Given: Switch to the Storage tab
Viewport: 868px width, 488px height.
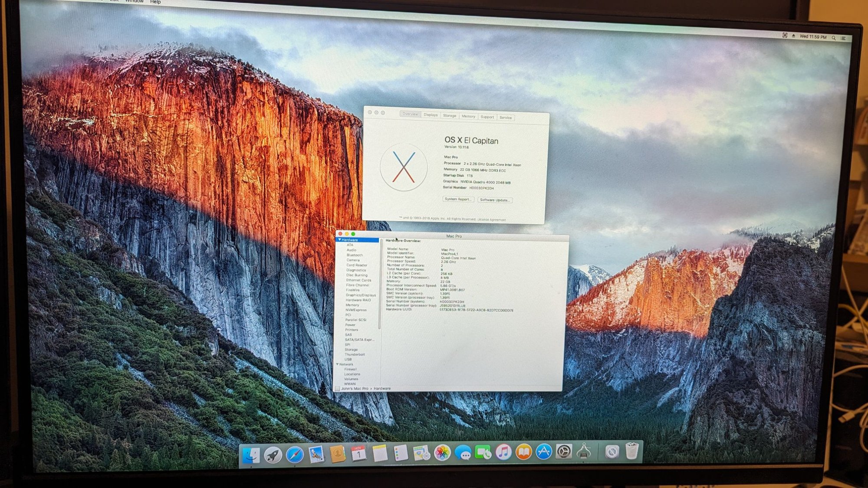Looking at the screenshot, I should pyautogui.click(x=450, y=116).
